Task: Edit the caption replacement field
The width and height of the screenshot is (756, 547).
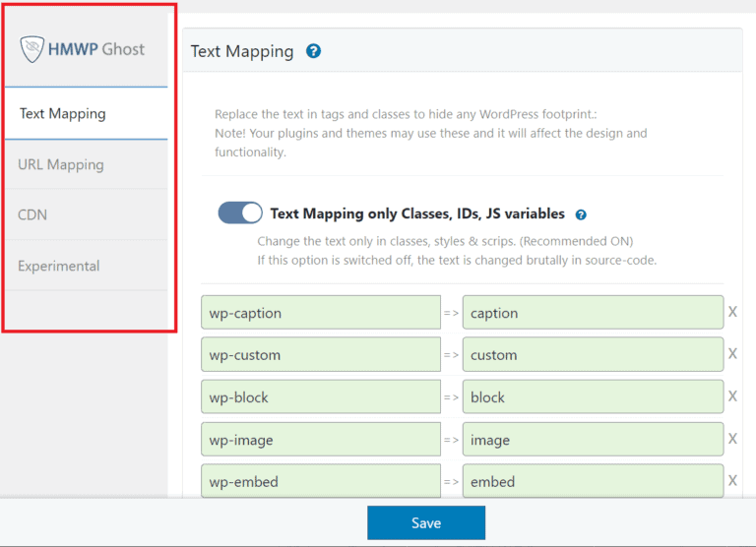Action: coord(593,313)
